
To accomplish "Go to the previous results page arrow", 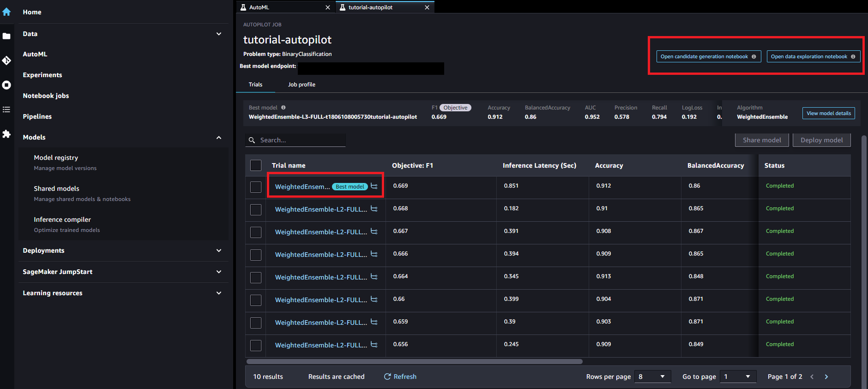I will click(x=812, y=377).
